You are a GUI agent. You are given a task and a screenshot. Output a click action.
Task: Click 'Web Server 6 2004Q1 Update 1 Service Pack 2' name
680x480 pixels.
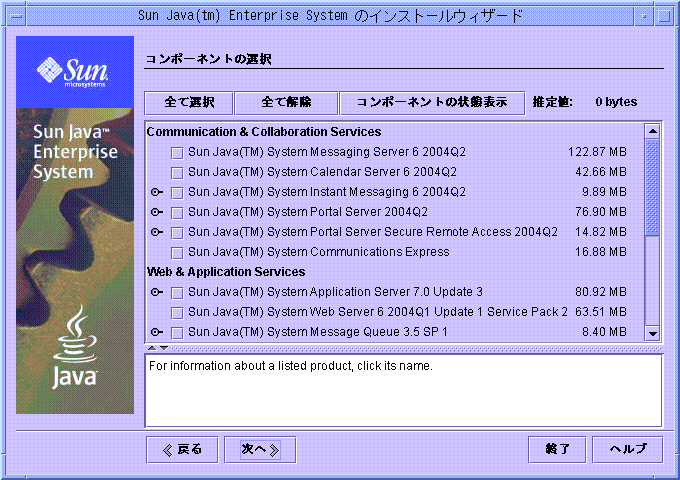click(439, 312)
